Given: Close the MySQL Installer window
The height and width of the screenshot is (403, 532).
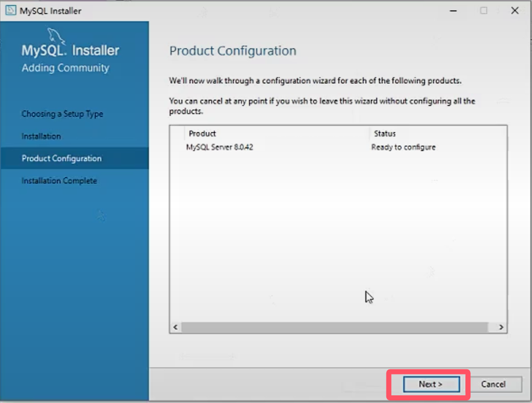Looking at the screenshot, I should (x=515, y=11).
